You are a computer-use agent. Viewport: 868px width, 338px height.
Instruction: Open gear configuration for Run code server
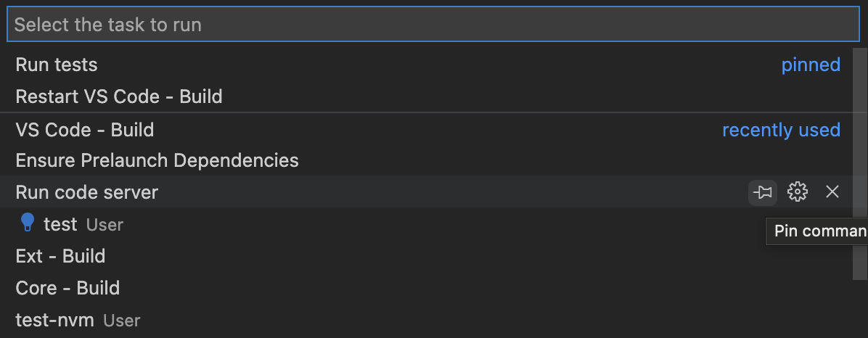(x=798, y=192)
